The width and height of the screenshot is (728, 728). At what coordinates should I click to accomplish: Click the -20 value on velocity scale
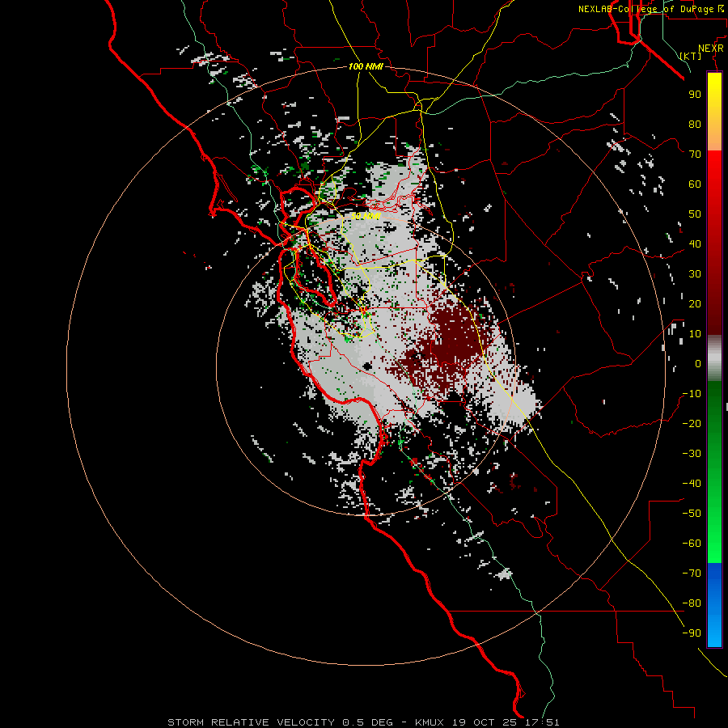tap(692, 423)
